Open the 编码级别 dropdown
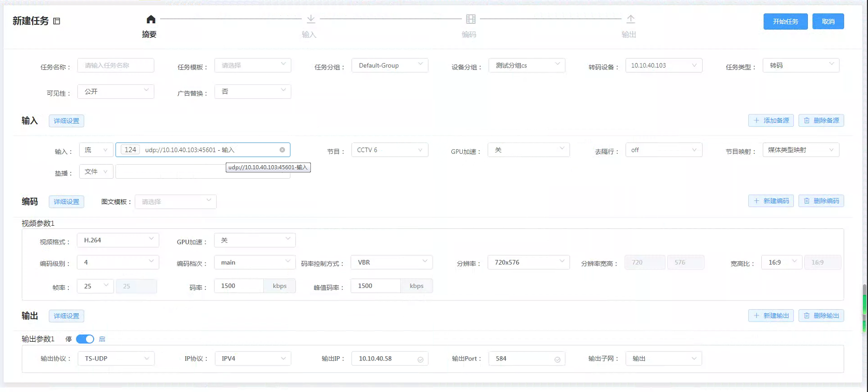This screenshot has height=392, width=868. (x=118, y=263)
